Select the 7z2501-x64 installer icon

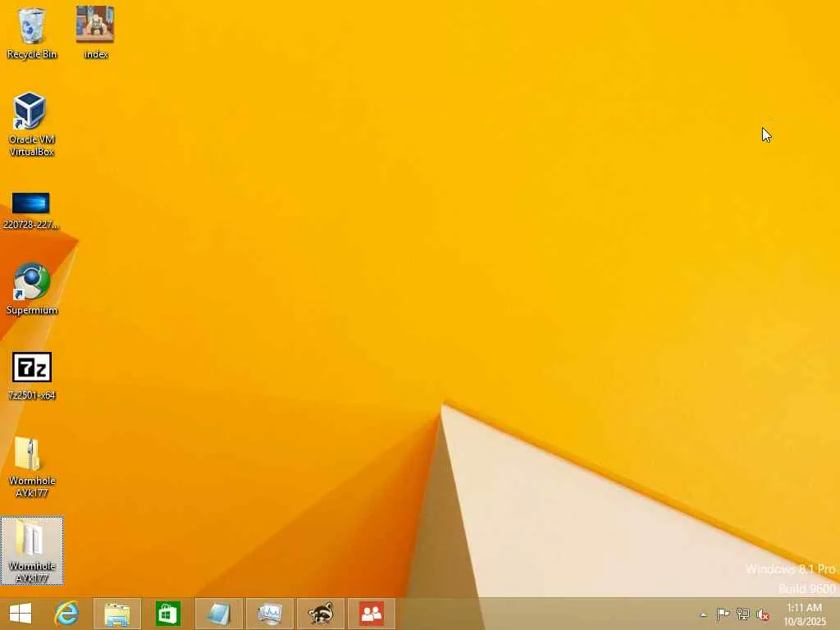tap(32, 376)
